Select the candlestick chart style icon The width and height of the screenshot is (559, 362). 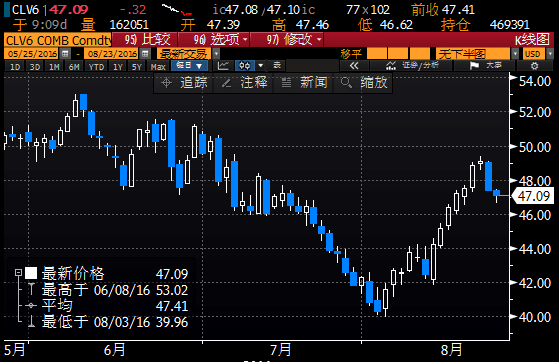point(244,66)
